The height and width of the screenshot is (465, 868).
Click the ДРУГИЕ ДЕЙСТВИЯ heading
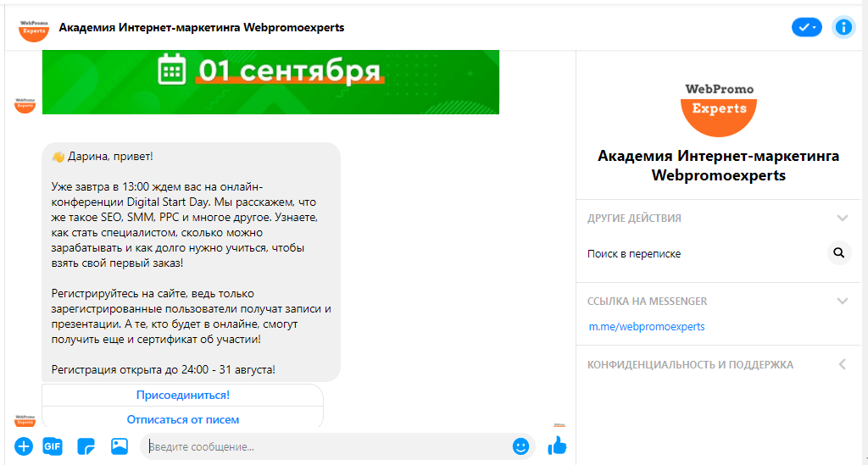(634, 218)
